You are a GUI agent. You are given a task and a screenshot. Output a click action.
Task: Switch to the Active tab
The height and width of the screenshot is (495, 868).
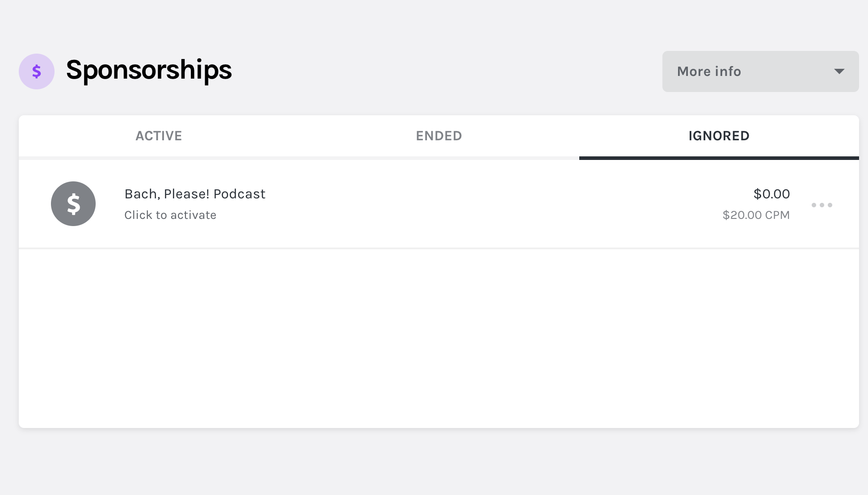pos(159,136)
